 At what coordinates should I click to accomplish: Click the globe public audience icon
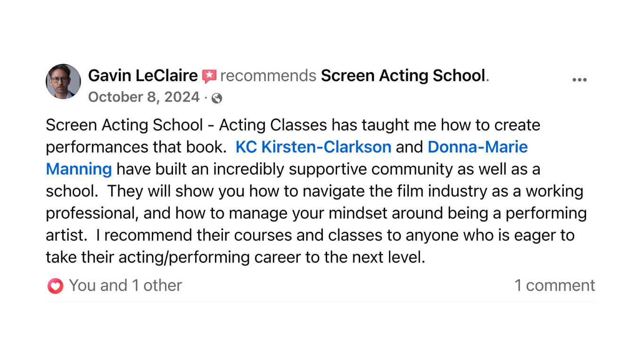point(217,98)
